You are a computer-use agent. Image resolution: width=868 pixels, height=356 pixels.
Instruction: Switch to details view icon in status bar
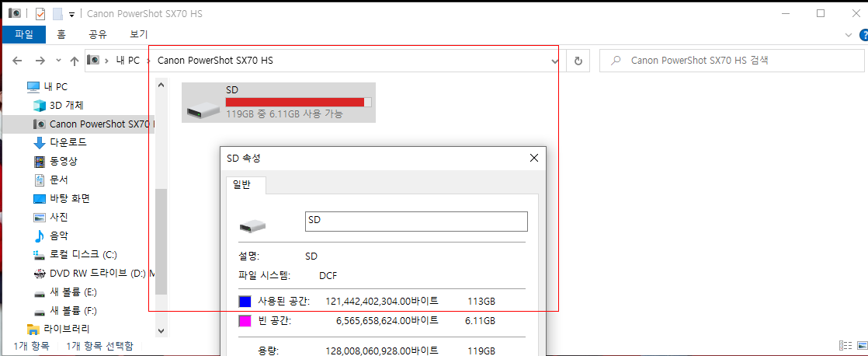(x=844, y=345)
